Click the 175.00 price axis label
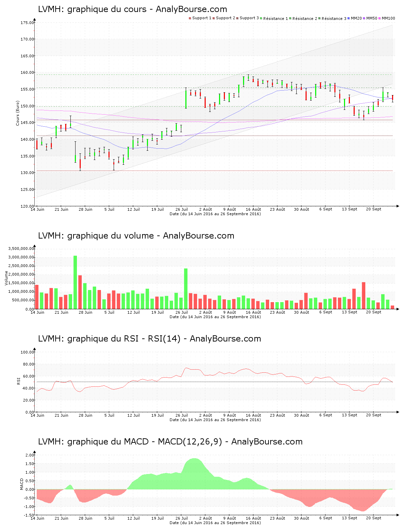This screenshot has width=412, height=532. 27,23
